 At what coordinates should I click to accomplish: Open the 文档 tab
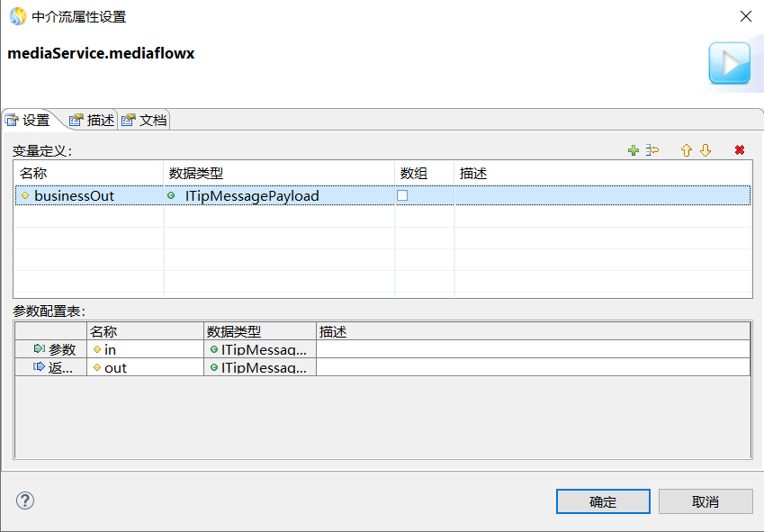[144, 120]
